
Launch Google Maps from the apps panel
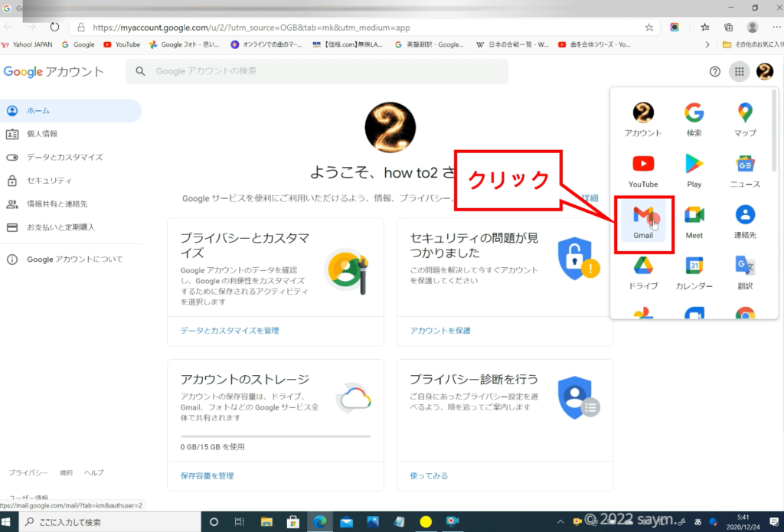[745, 119]
